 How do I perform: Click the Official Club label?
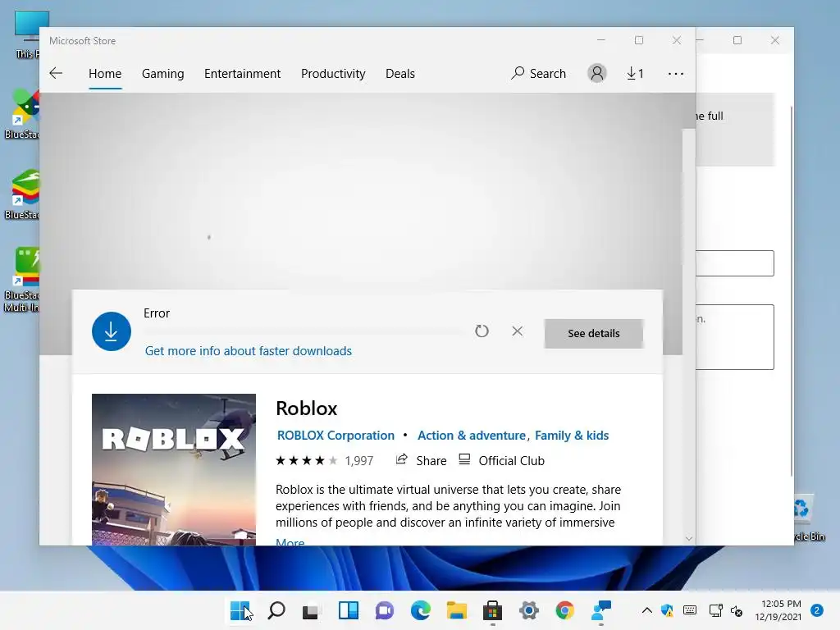point(512,461)
